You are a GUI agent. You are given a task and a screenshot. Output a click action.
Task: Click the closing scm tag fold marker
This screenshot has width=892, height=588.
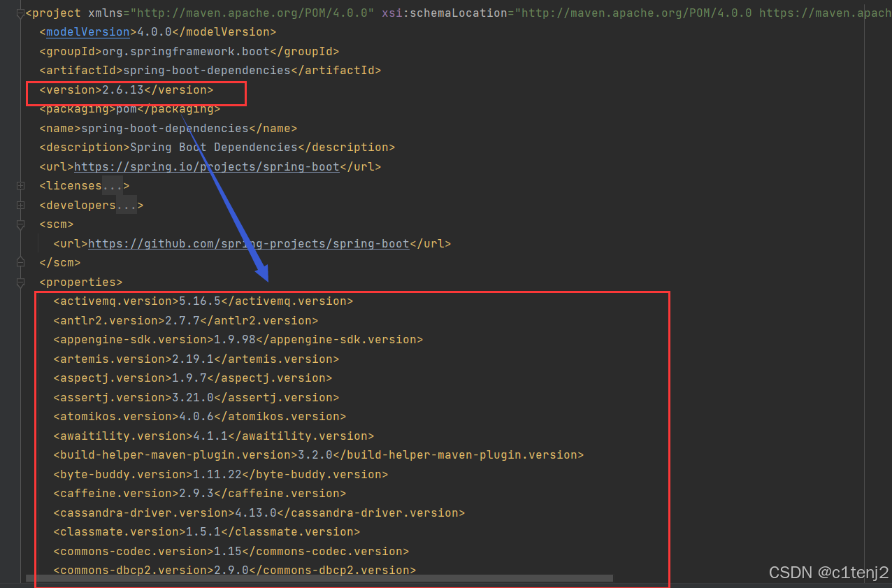pyautogui.click(x=20, y=263)
